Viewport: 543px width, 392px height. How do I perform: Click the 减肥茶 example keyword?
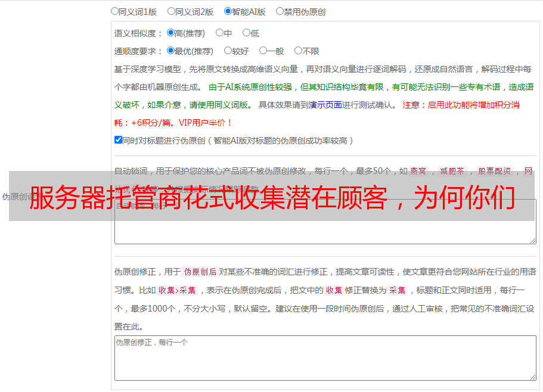[452, 171]
